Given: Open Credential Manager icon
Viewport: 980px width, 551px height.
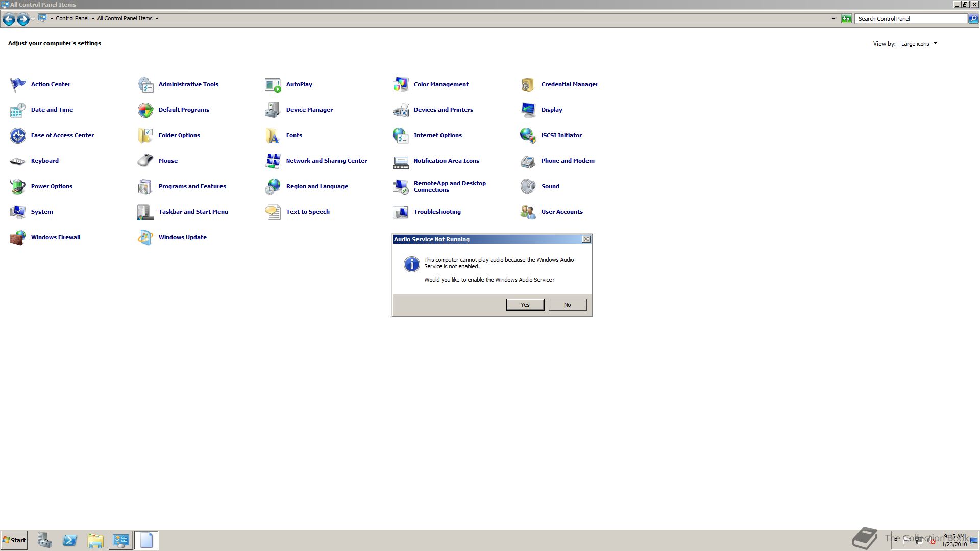Looking at the screenshot, I should point(528,84).
